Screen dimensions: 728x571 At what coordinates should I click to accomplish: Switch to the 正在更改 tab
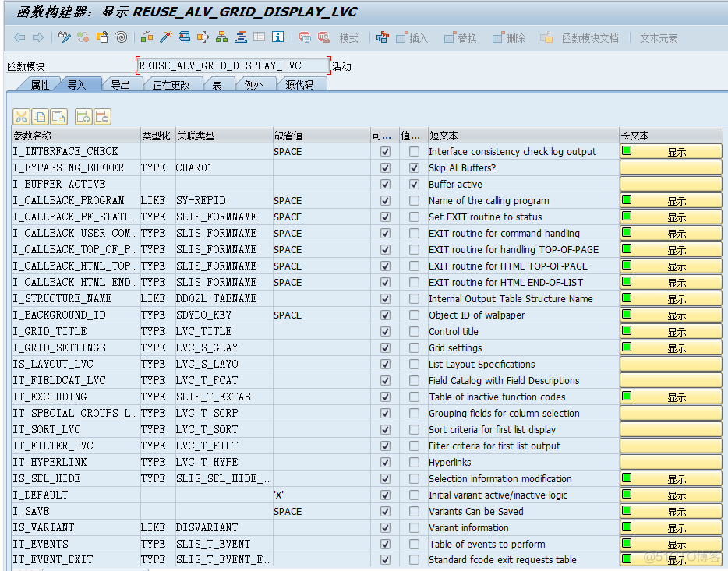tap(171, 85)
